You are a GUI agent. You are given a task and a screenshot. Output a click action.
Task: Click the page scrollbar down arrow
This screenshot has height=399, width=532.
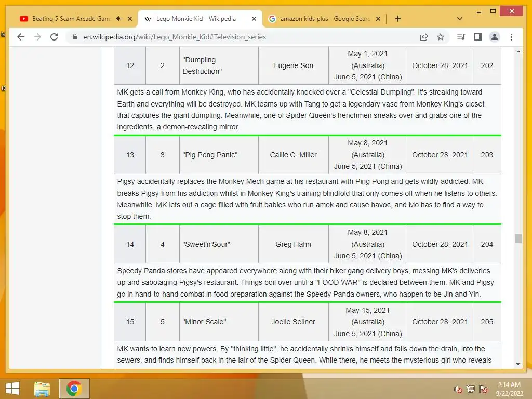click(x=518, y=364)
